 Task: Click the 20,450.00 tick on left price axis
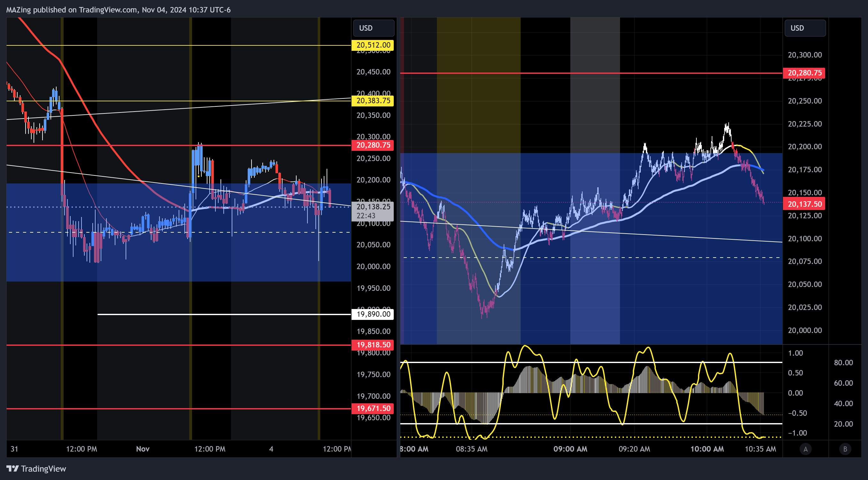point(373,72)
